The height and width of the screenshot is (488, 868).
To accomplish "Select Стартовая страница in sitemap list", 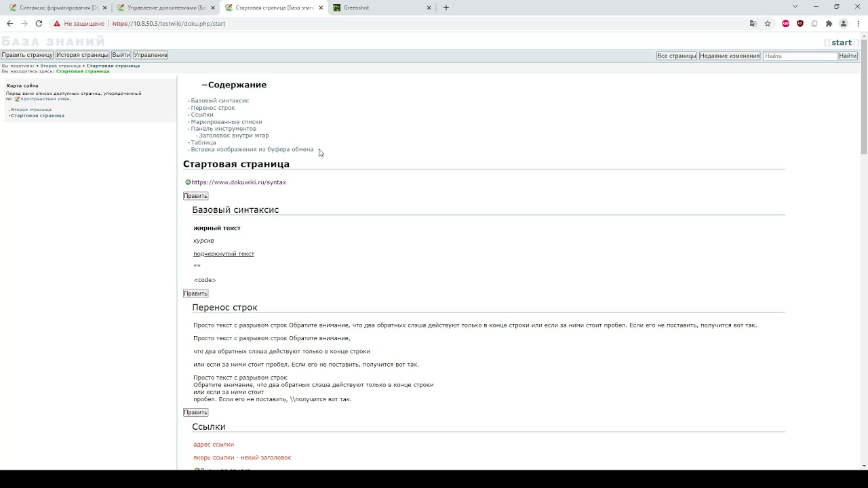I will point(37,115).
